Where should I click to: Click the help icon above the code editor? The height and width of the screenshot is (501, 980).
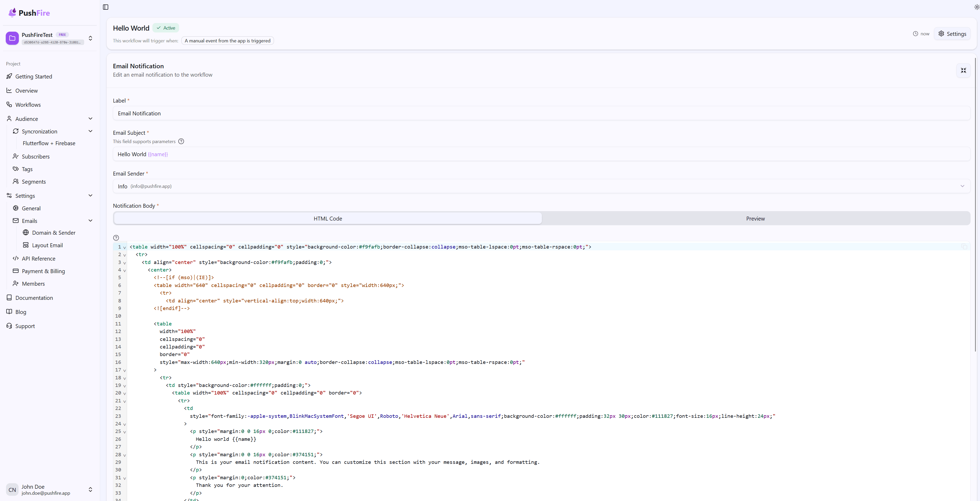(x=116, y=238)
